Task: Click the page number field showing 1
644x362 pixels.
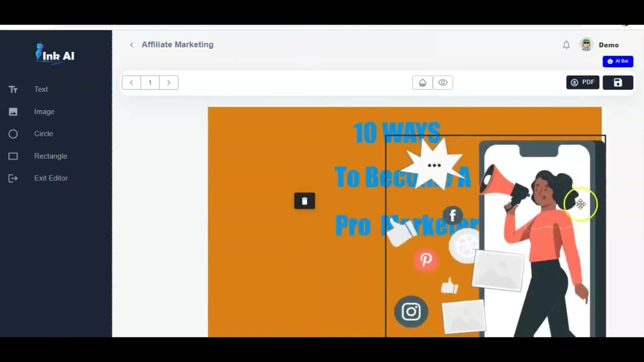Action: pyautogui.click(x=150, y=82)
